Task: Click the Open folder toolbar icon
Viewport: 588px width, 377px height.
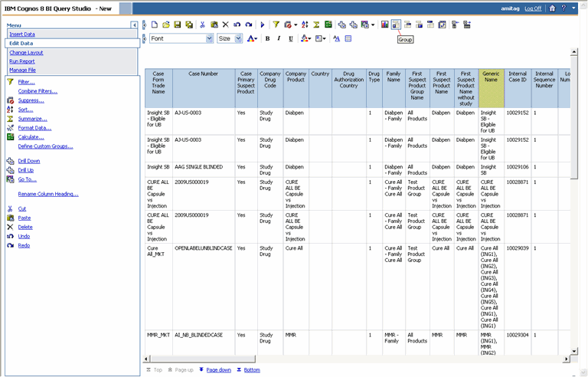Action: [166, 25]
